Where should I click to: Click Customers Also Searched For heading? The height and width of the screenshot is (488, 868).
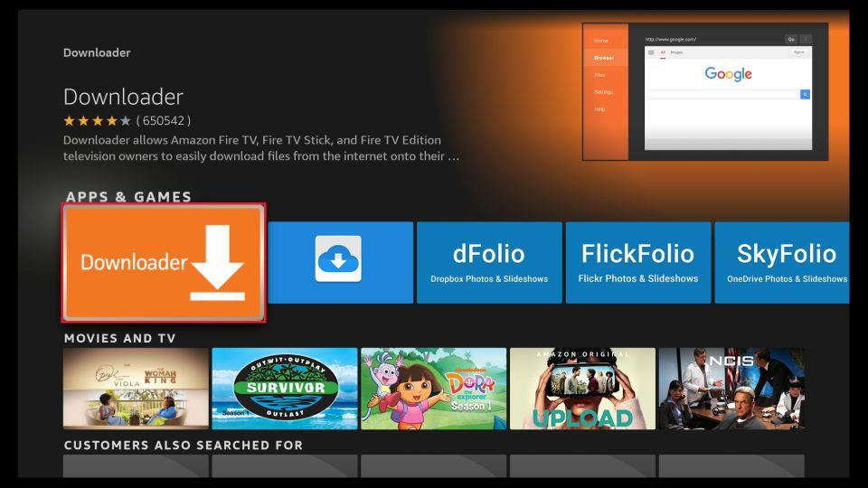point(184,446)
